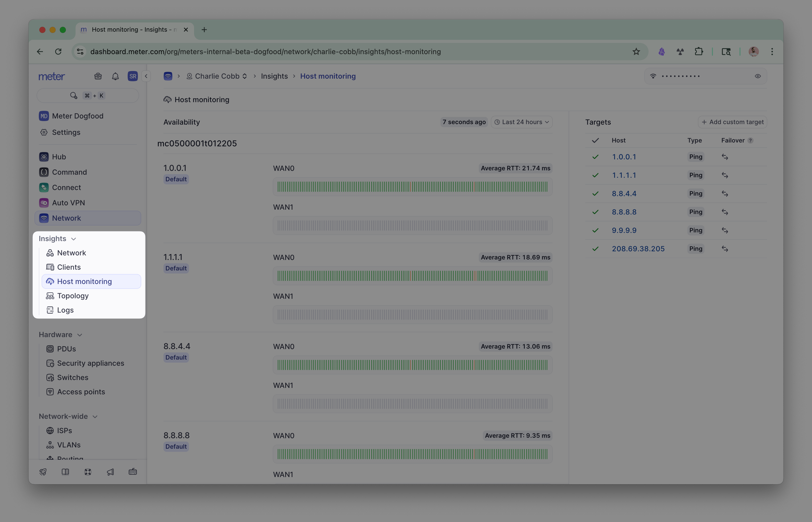
Task: Click the rocket icon in bottom toolbar
Action: pyautogui.click(x=43, y=472)
